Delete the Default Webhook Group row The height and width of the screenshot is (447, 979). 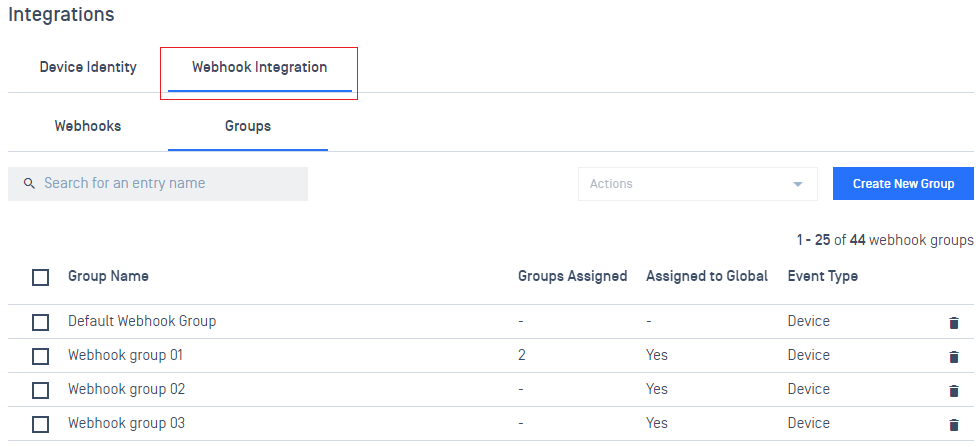point(953,323)
